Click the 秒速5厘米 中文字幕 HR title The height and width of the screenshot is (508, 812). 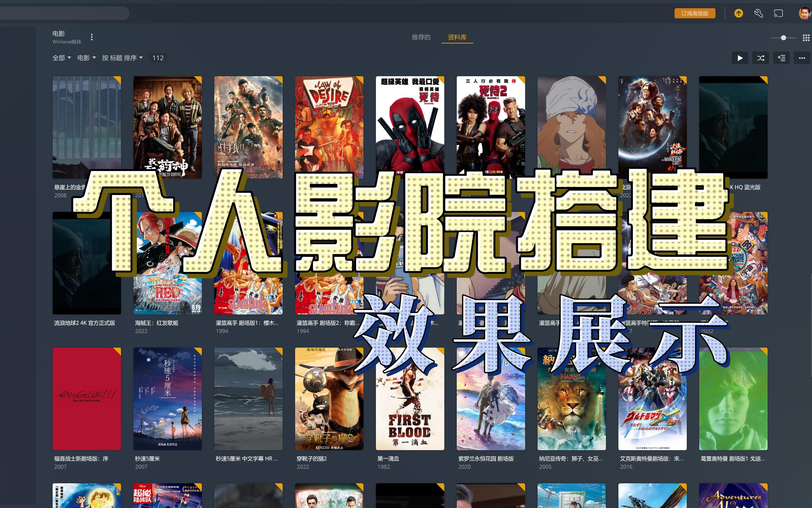point(247,459)
